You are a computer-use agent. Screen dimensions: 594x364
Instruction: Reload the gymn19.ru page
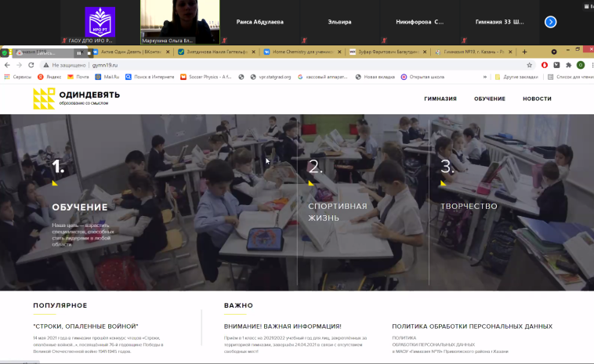click(x=31, y=65)
